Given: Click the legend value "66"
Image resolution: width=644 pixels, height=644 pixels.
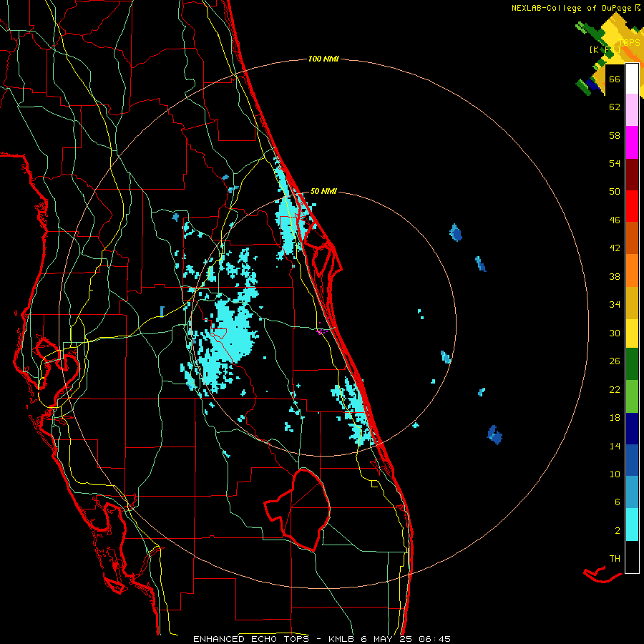Looking at the screenshot, I should [x=615, y=79].
